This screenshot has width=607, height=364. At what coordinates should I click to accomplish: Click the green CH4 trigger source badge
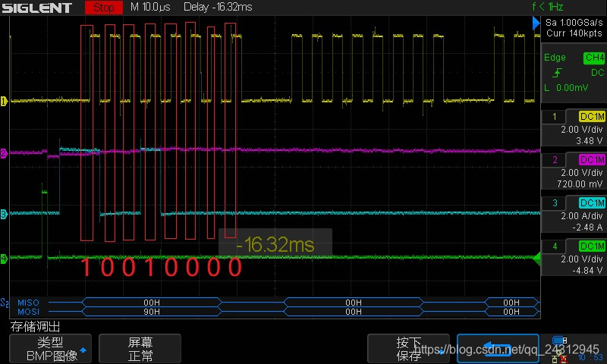[594, 58]
